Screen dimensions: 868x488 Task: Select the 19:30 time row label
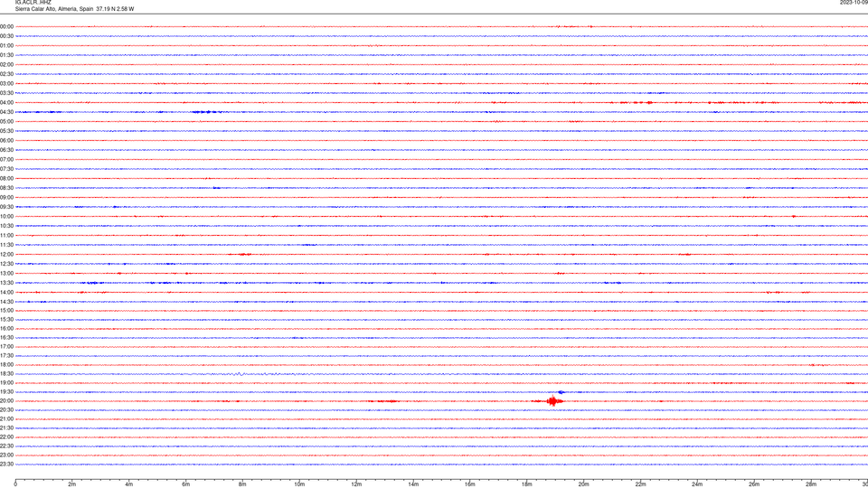click(x=6, y=391)
